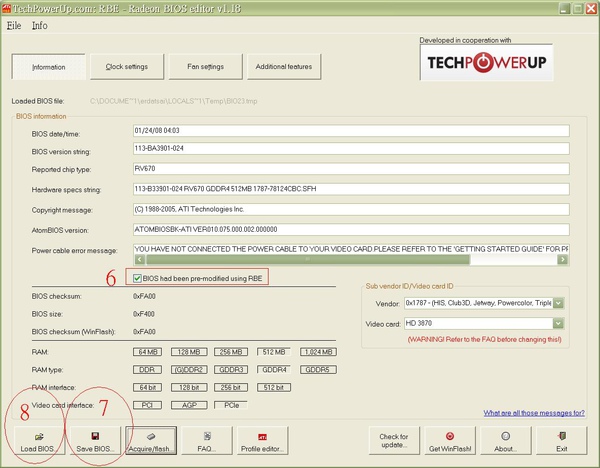Select the 256 bit interface indicator
The width and height of the screenshot is (600, 468).
pyautogui.click(x=231, y=387)
